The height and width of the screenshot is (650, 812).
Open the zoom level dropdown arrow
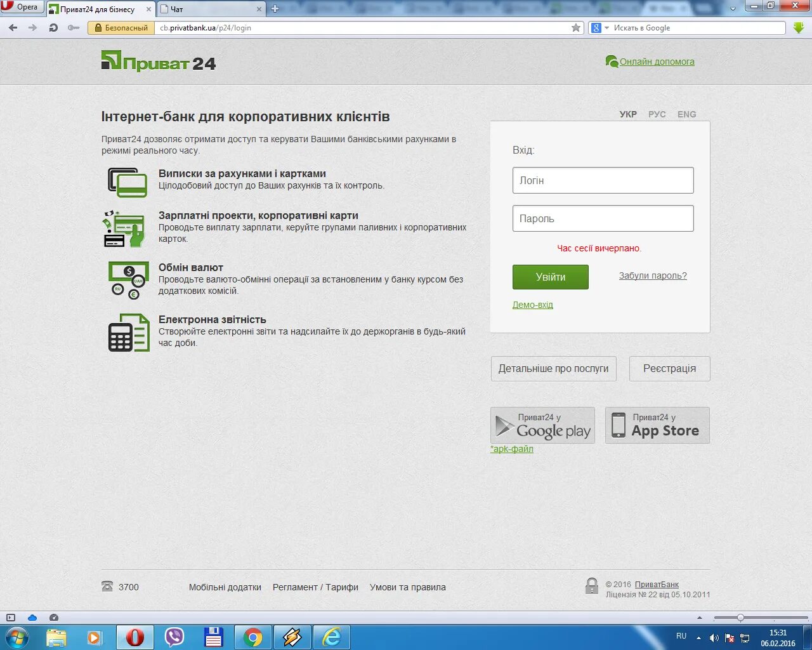point(700,618)
